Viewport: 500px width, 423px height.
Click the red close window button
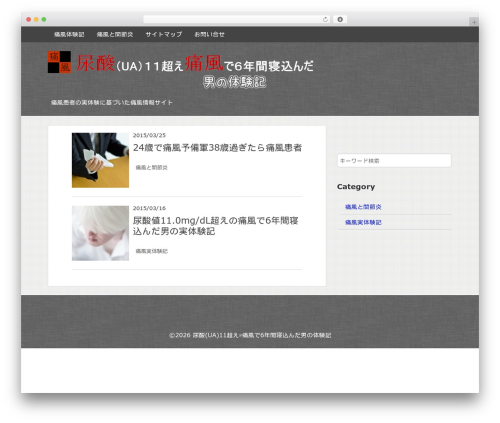click(x=29, y=20)
